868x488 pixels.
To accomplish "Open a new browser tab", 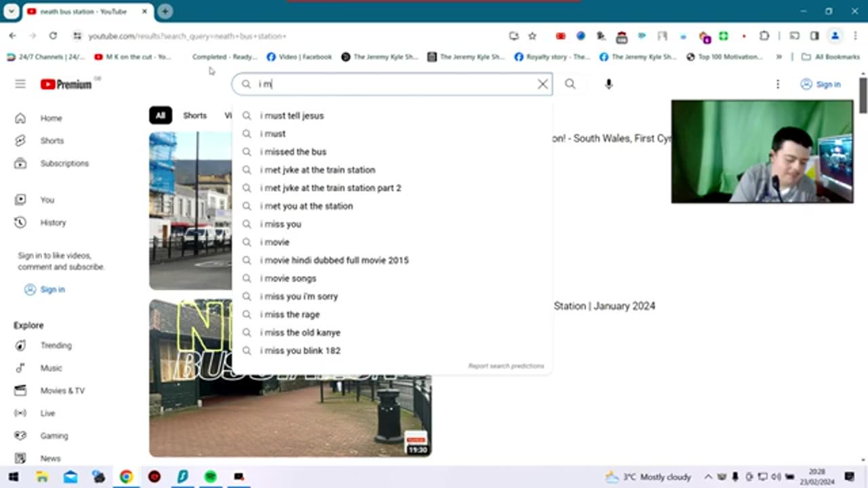I will click(165, 12).
